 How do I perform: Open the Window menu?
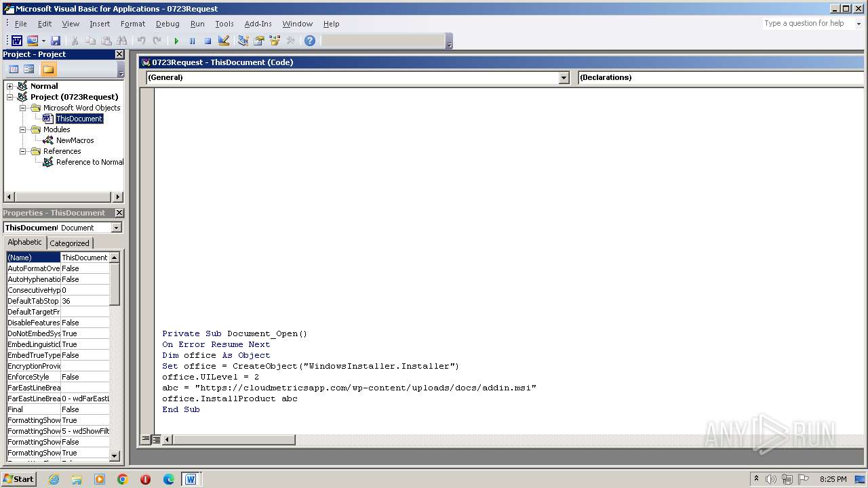(298, 24)
